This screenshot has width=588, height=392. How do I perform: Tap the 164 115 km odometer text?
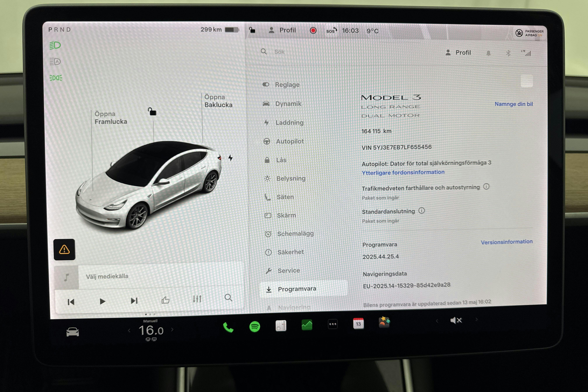pyautogui.click(x=376, y=131)
